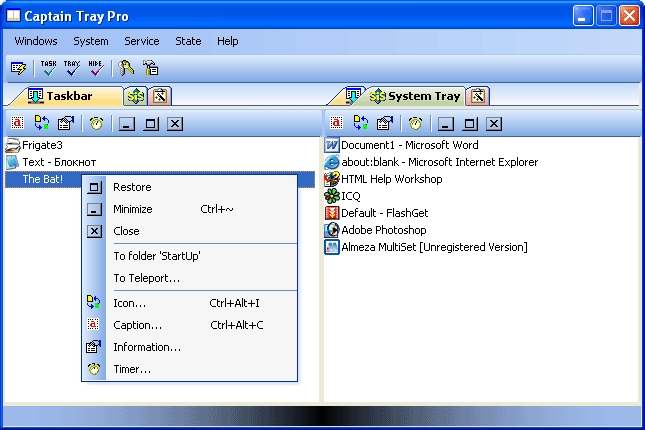The width and height of the screenshot is (645, 430).
Task: Click the HIDE toolbar icon
Action: pos(96,68)
